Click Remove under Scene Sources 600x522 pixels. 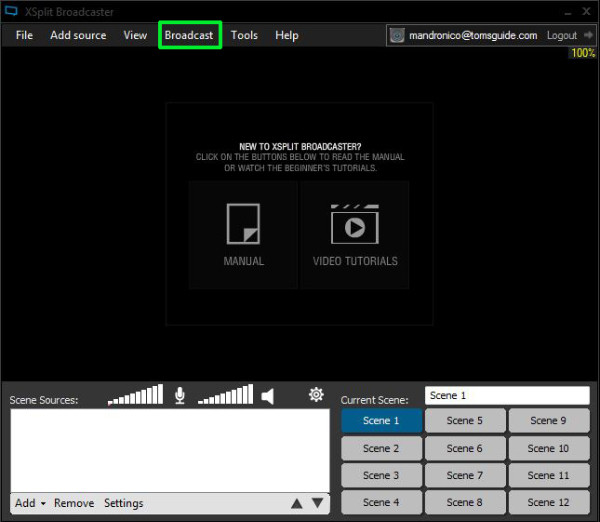tap(74, 503)
